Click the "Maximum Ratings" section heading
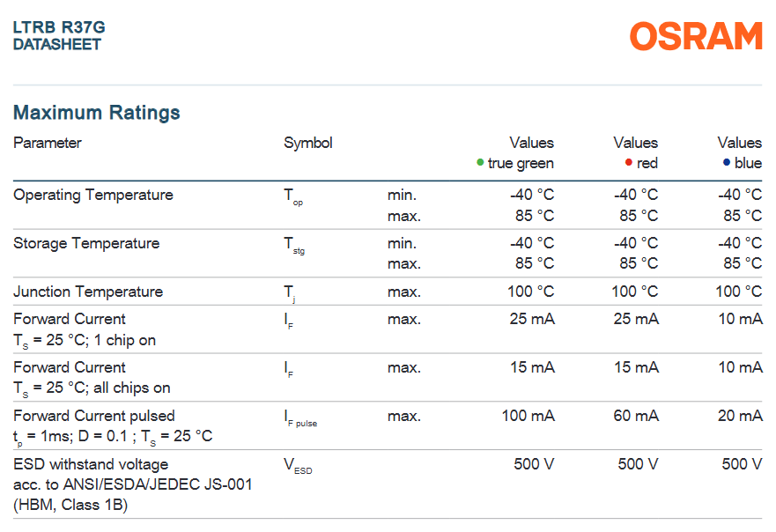The width and height of the screenshot is (776, 532). (97, 113)
